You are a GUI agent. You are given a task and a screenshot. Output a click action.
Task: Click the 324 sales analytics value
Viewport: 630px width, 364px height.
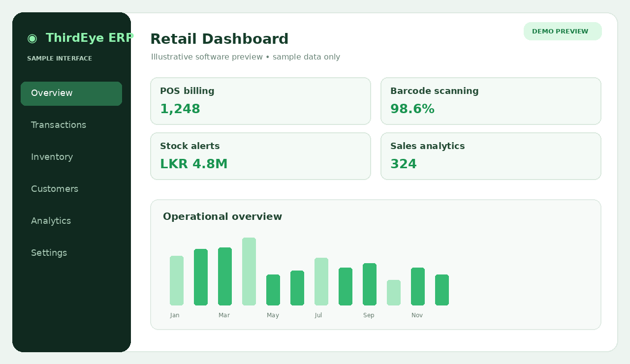[x=404, y=164]
